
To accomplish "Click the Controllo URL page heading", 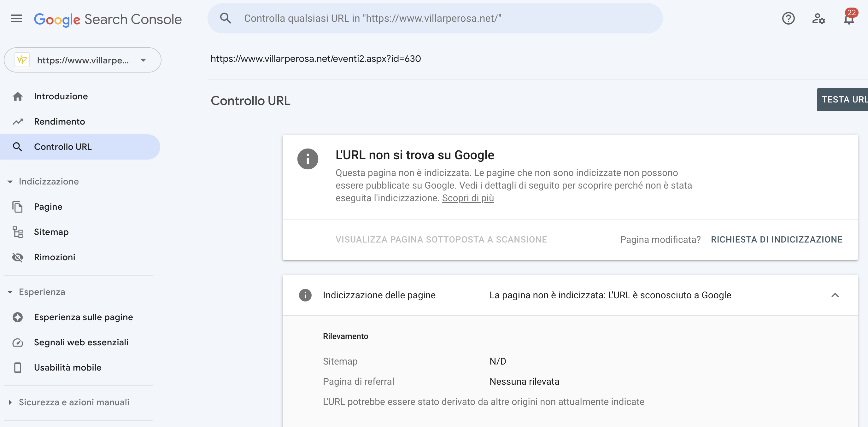I will pos(250,101).
